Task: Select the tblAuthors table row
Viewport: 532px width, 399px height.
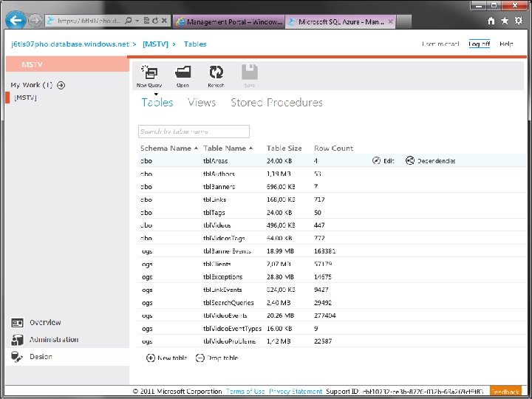Action: click(x=332, y=174)
